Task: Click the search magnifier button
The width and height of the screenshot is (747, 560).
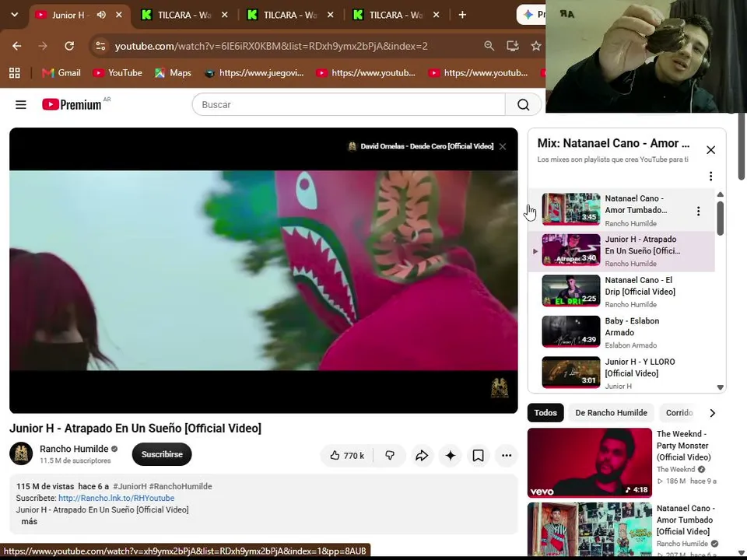Action: click(x=523, y=105)
